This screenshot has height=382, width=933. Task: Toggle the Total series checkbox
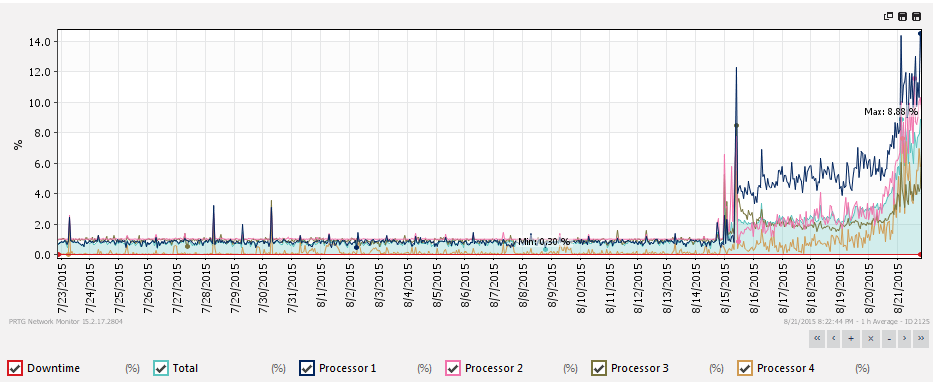click(161, 368)
